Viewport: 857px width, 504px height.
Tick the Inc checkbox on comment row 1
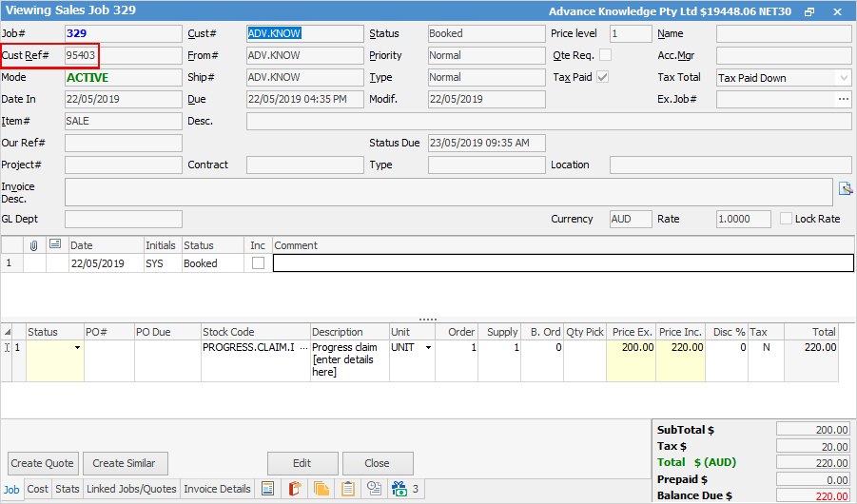pos(258,262)
